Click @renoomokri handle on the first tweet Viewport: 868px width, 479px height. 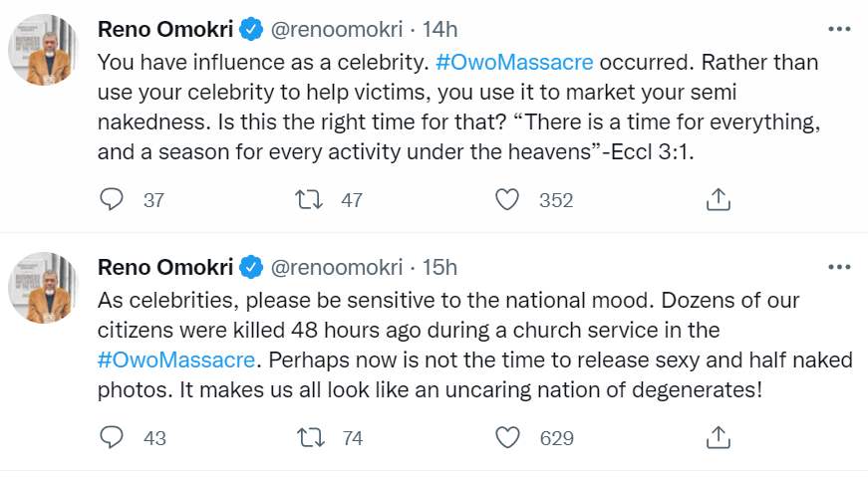click(x=337, y=30)
